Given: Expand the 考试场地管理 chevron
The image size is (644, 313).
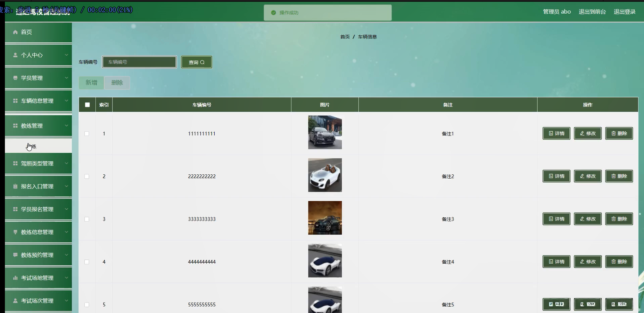Looking at the screenshot, I should pos(67,278).
